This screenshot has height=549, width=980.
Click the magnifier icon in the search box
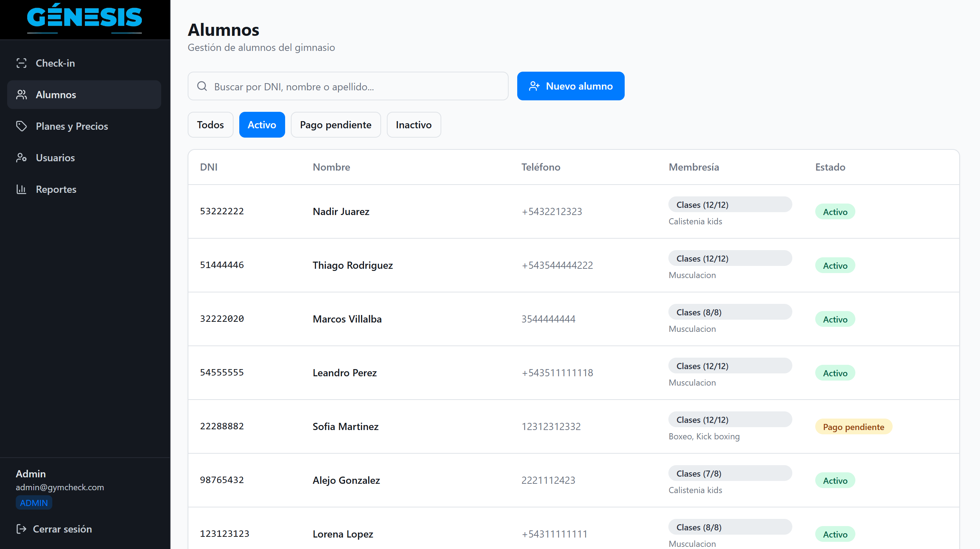202,86
